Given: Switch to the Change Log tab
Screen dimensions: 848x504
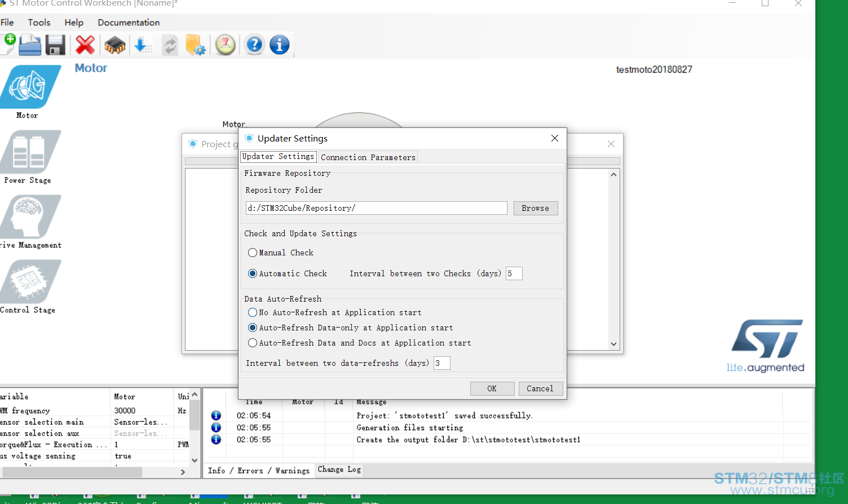Looking at the screenshot, I should (339, 470).
